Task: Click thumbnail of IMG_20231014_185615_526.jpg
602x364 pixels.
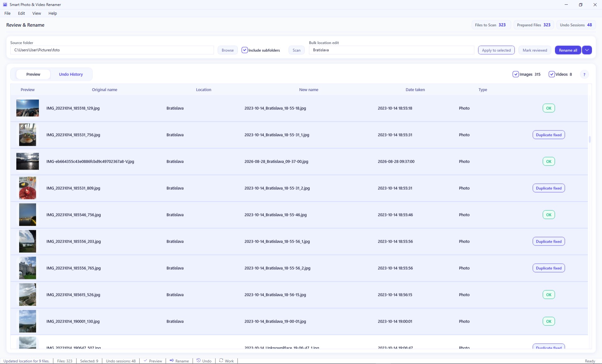Action: coord(28,295)
